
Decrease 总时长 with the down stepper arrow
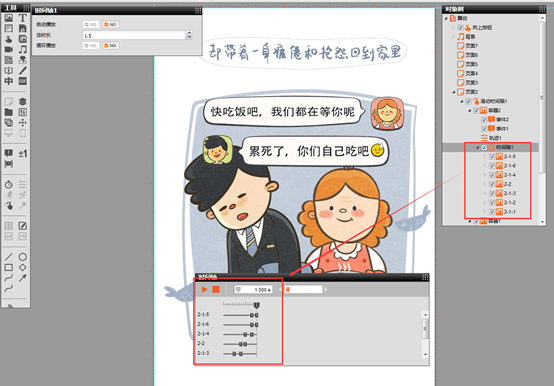(x=189, y=37)
